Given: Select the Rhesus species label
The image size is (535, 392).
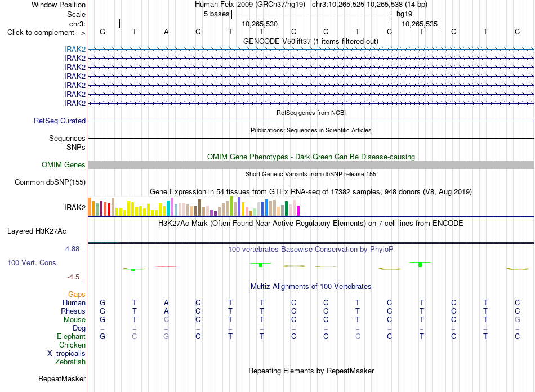Looking at the screenshot, I should [73, 311].
